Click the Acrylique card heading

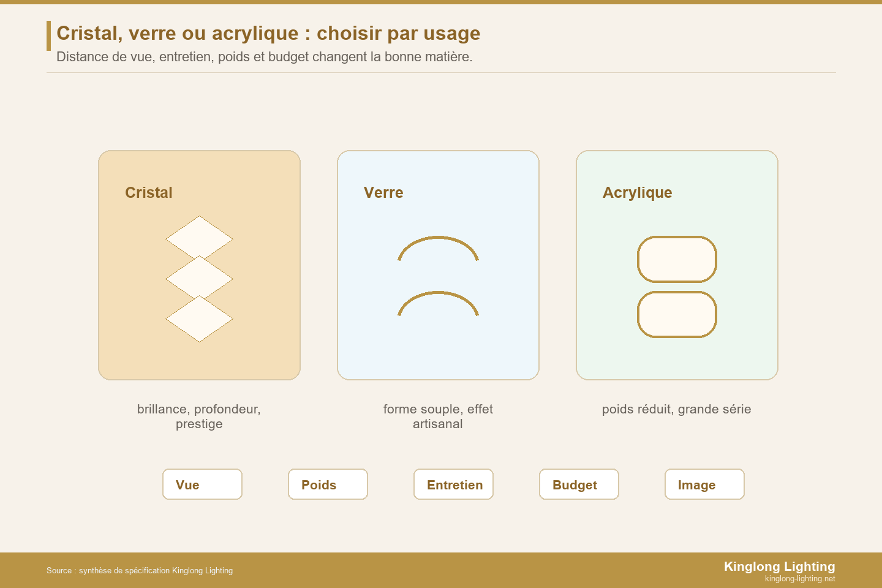pyautogui.click(x=637, y=193)
